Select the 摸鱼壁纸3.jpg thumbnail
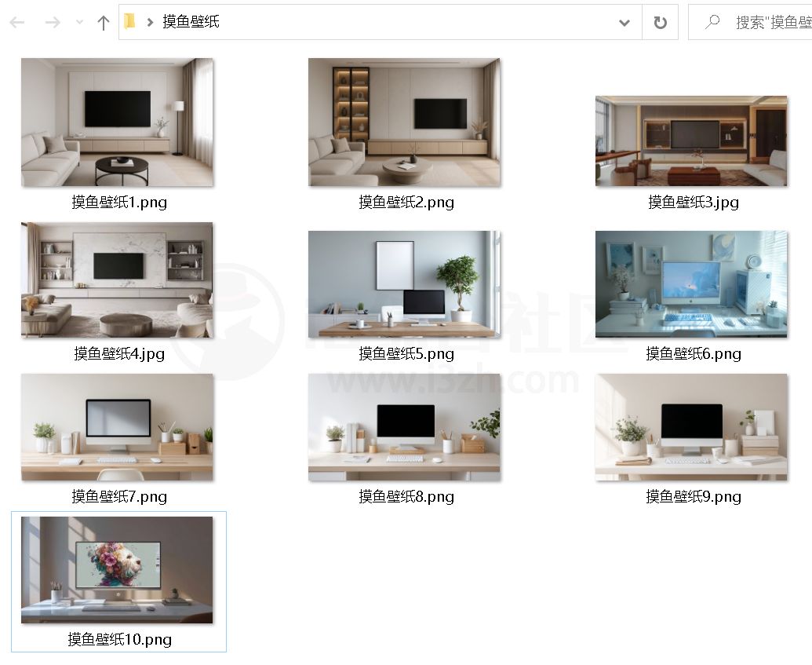 point(691,141)
